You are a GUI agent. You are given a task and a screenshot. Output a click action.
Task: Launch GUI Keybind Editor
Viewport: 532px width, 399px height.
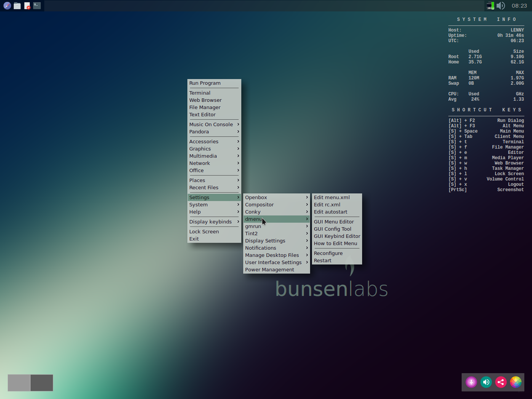click(337, 236)
